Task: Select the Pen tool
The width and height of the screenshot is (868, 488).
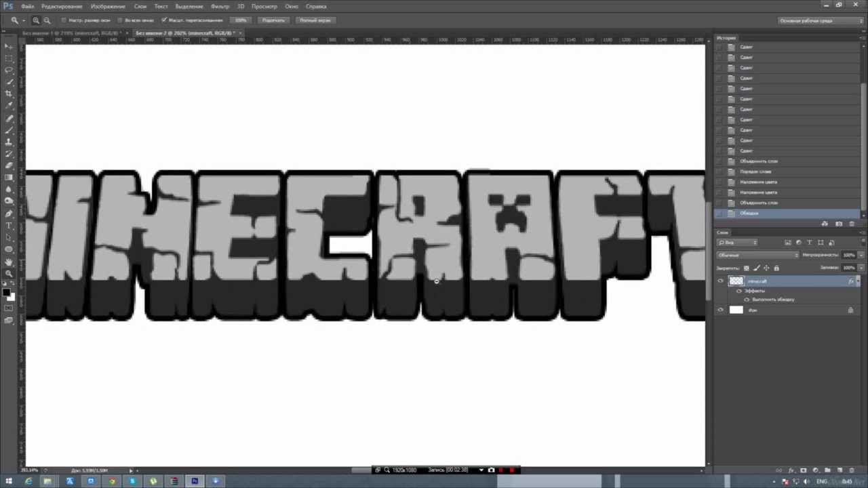Action: (x=9, y=214)
